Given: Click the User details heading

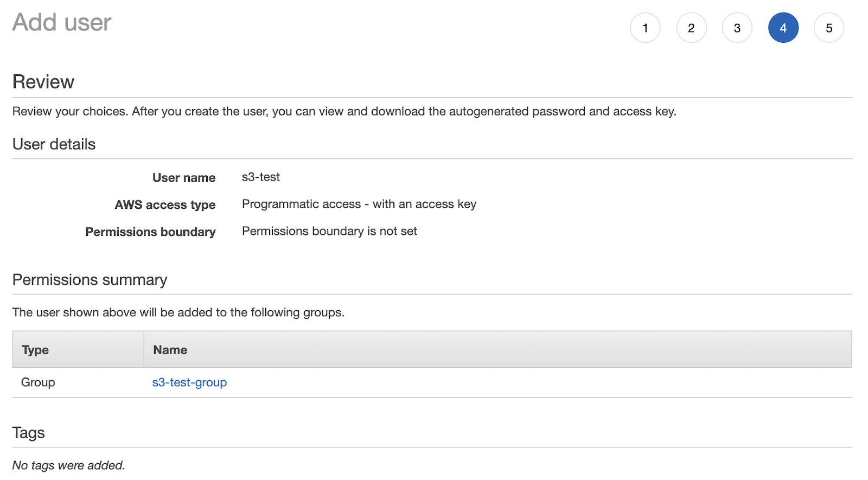Looking at the screenshot, I should pyautogui.click(x=54, y=144).
